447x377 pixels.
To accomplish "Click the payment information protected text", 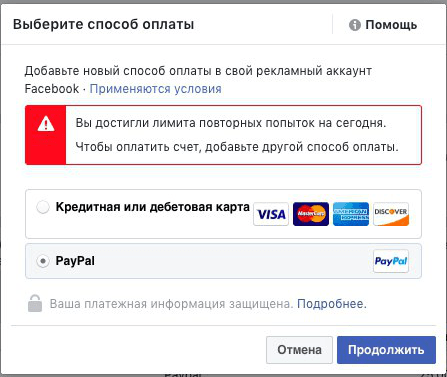I will [171, 304].
